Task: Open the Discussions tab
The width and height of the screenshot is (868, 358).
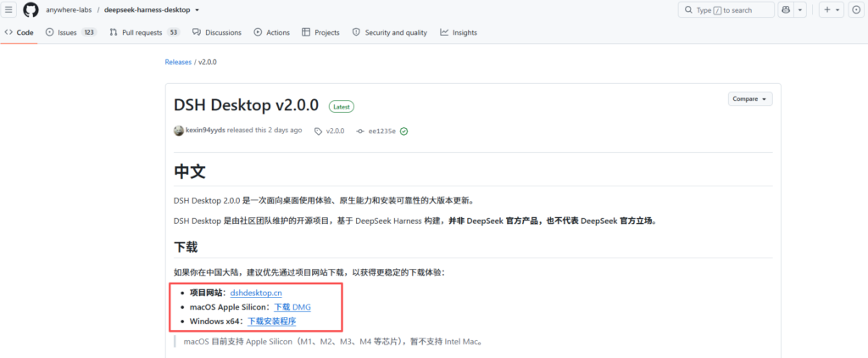Action: [217, 33]
